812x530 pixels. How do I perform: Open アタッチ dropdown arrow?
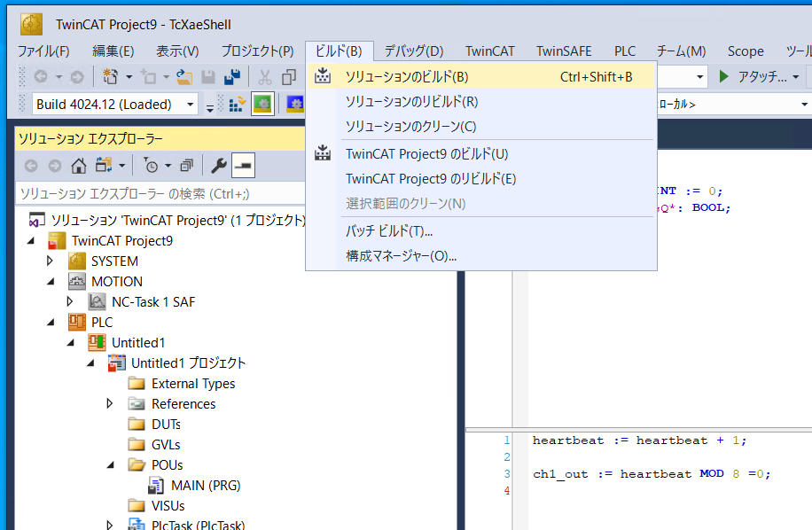795,77
